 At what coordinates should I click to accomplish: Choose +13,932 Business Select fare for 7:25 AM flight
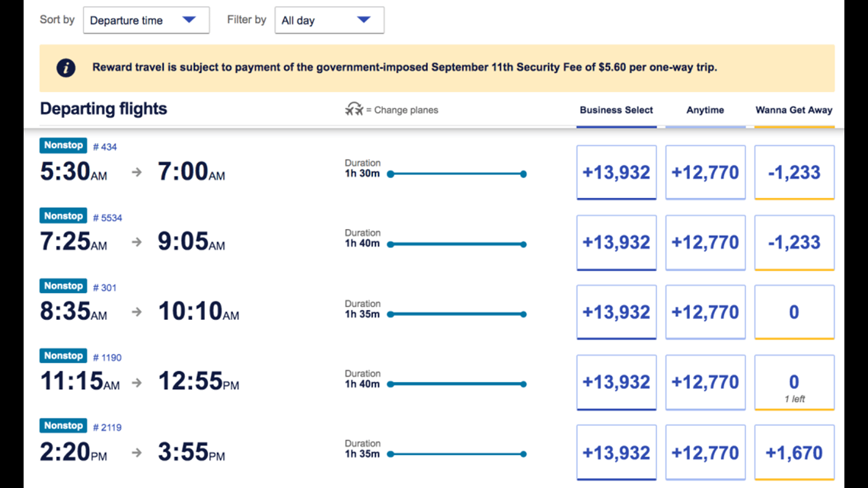(616, 242)
